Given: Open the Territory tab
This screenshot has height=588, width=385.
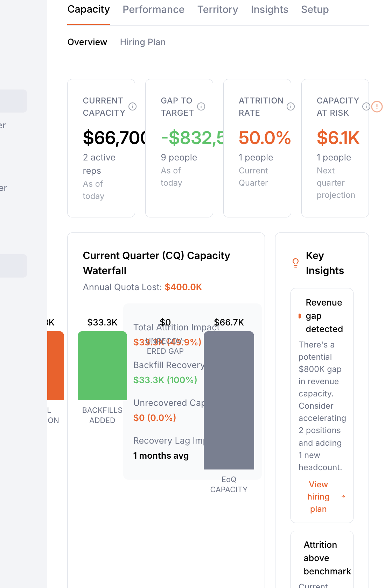Looking at the screenshot, I should [217, 9].
